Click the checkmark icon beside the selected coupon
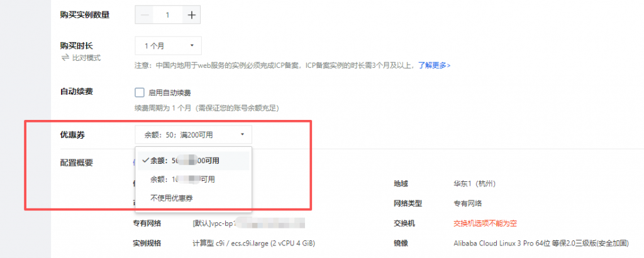The image size is (644, 258). click(145, 161)
